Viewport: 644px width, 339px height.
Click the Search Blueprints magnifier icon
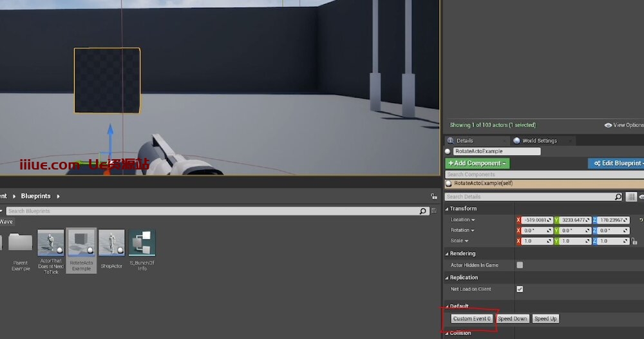click(423, 211)
